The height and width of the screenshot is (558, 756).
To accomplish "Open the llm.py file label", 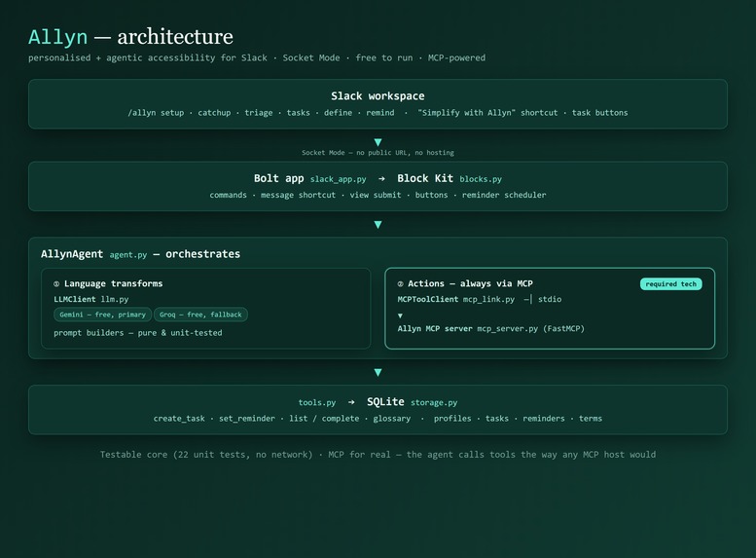I will [x=115, y=299].
